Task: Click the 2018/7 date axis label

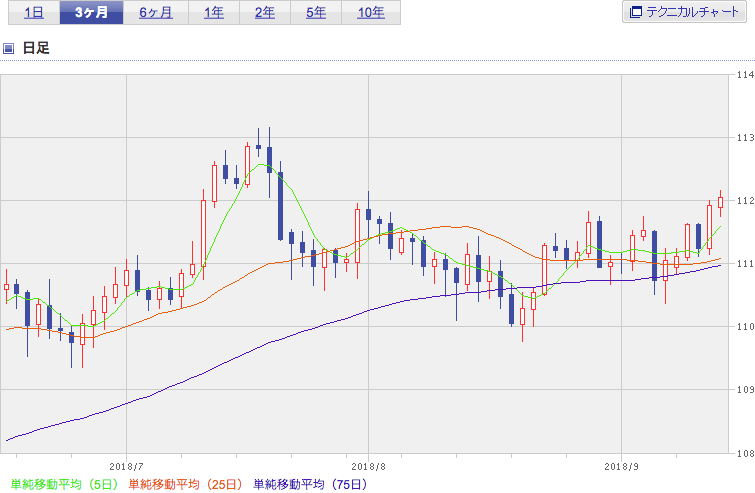Action: 127,467
